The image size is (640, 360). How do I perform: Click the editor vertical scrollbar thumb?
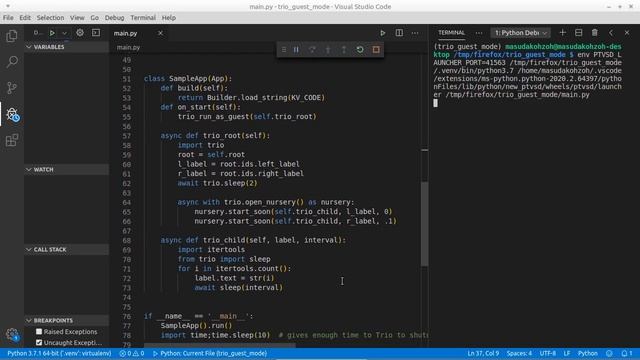(x=424, y=223)
